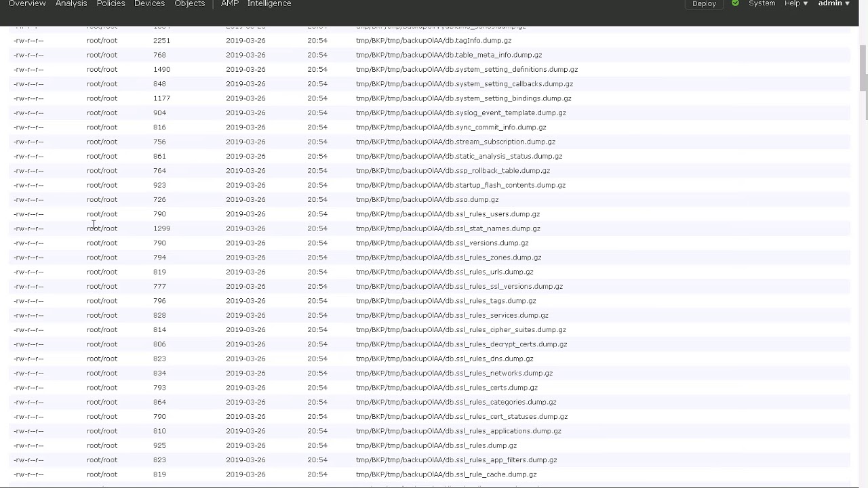Click file size value 768
This screenshot has height=488, width=868.
[x=159, y=55]
